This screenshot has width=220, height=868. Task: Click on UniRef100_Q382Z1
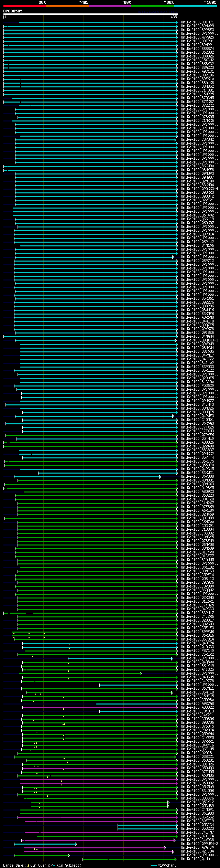[x=197, y=756]
